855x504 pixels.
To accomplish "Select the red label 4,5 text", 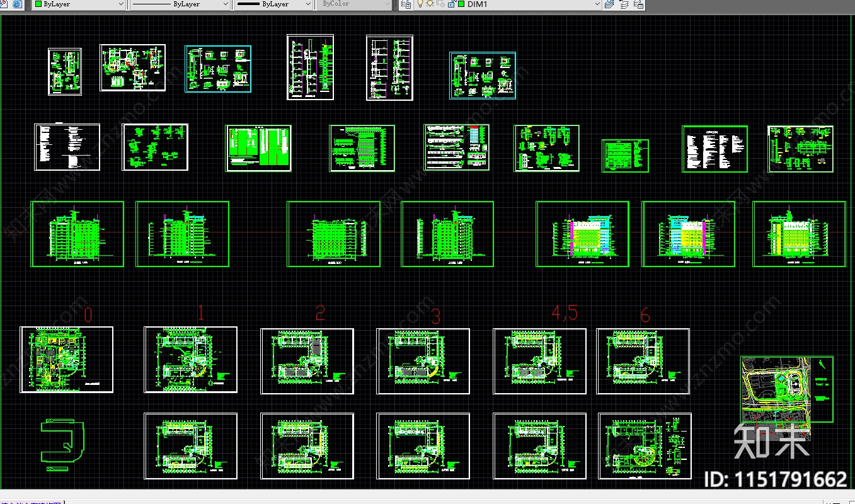I will point(565,313).
